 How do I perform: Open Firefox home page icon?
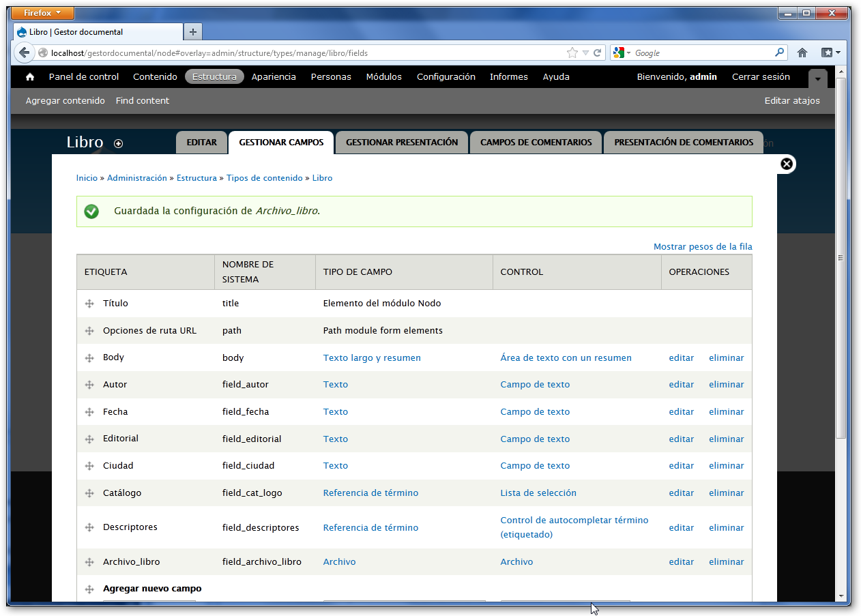pyautogui.click(x=802, y=53)
